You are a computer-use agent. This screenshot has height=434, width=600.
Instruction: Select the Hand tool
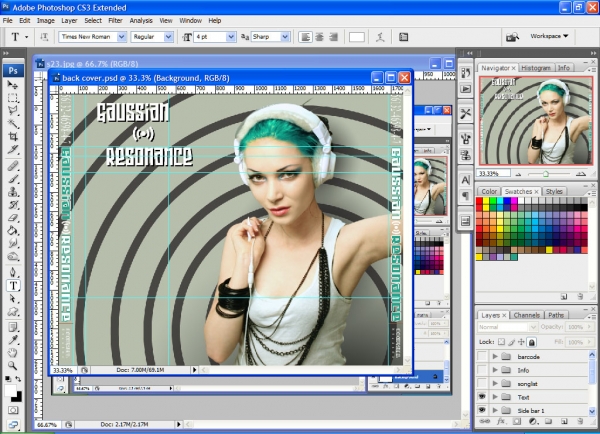pyautogui.click(x=13, y=353)
